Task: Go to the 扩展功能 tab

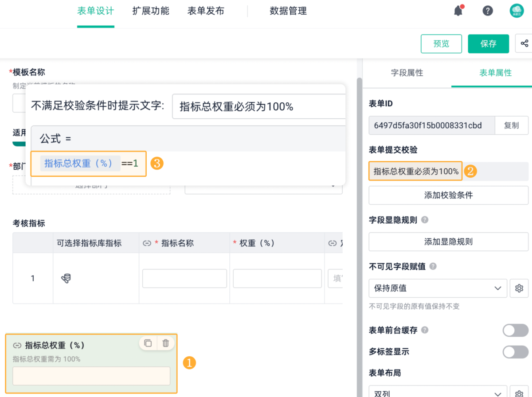Action: tap(151, 11)
